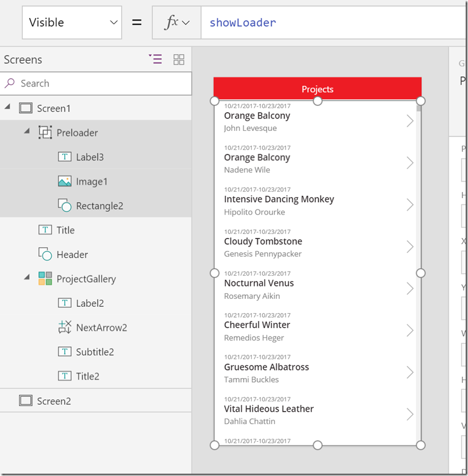Viewport: 468px width, 476px height.
Task: Click the red Projects header on the canvas
Action: (x=317, y=89)
